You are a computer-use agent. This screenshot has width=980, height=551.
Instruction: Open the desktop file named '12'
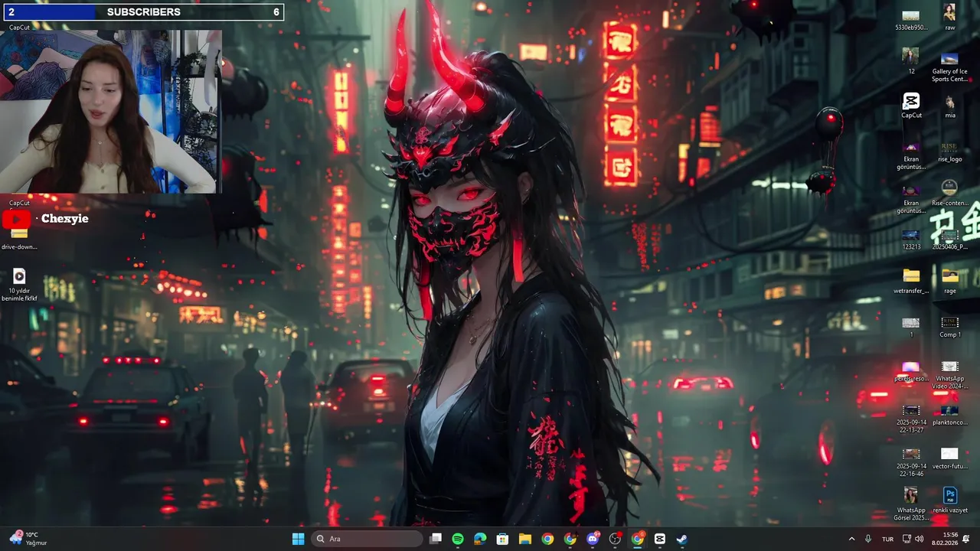point(911,61)
